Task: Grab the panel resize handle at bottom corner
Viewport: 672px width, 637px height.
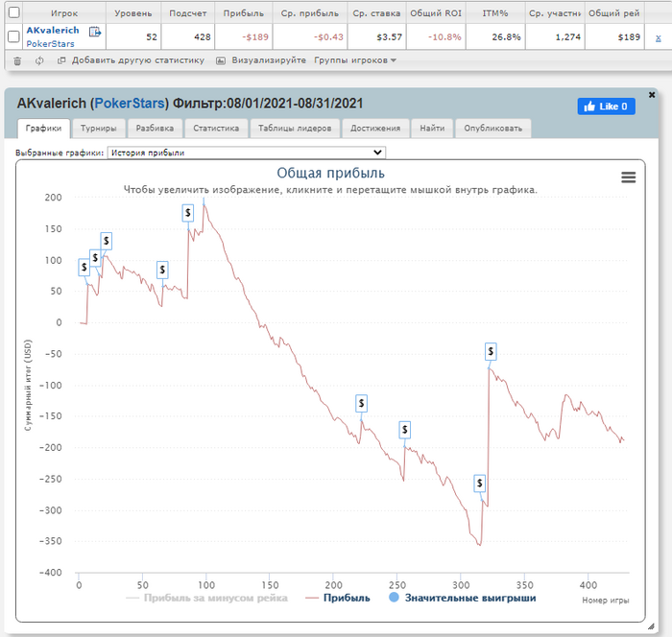Action: click(x=651, y=626)
